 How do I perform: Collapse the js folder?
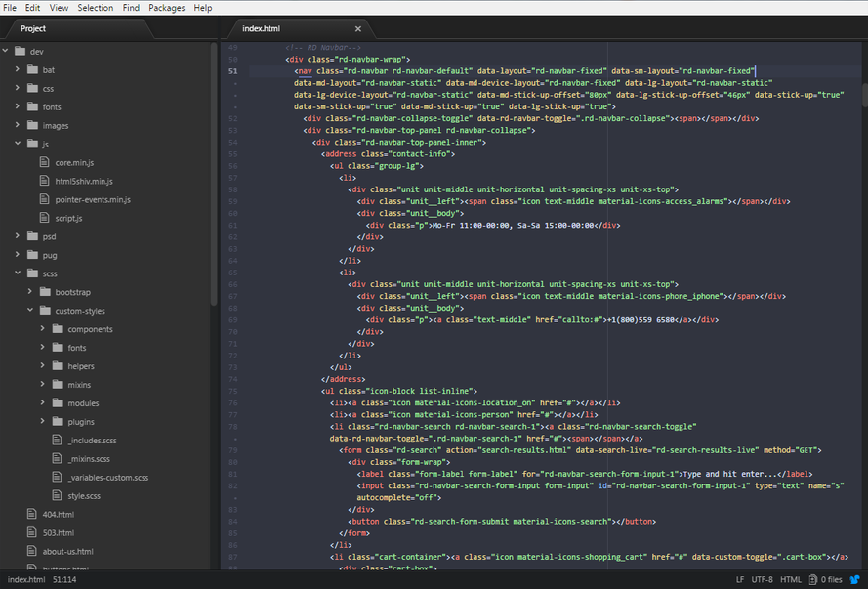click(18, 144)
